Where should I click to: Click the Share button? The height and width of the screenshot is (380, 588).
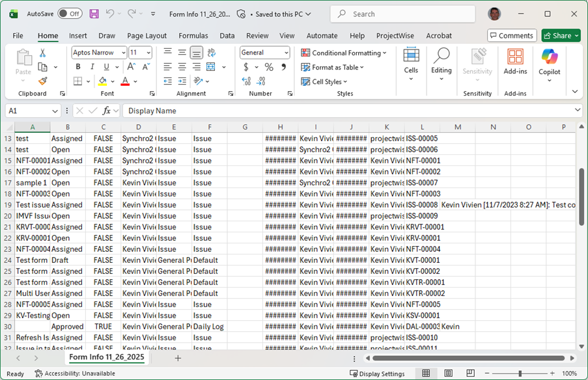[561, 36]
